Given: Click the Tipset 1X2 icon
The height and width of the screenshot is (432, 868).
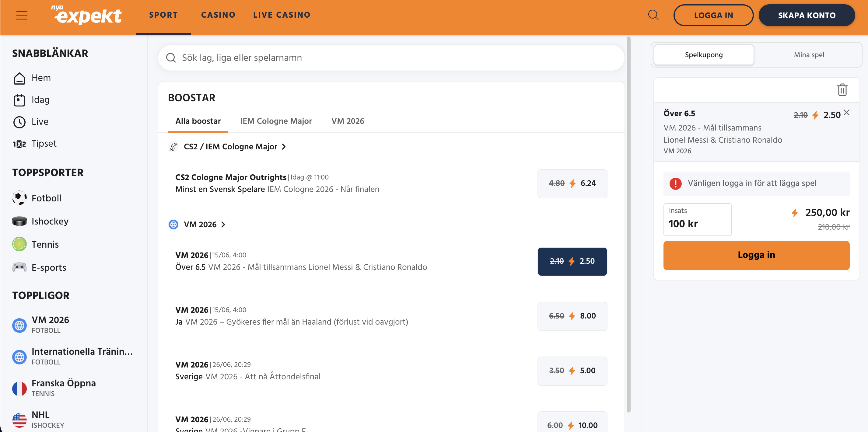Looking at the screenshot, I should pos(19,144).
